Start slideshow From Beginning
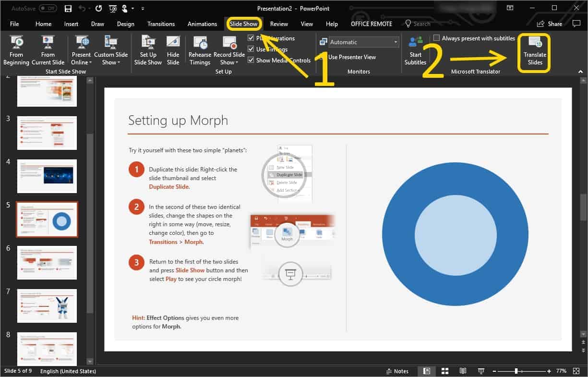The height and width of the screenshot is (377, 588). point(16,50)
